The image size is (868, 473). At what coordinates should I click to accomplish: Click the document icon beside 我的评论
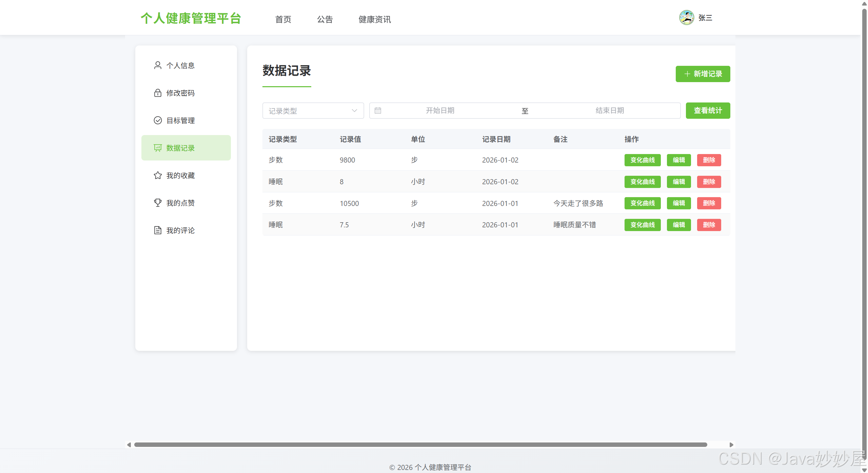(x=158, y=230)
